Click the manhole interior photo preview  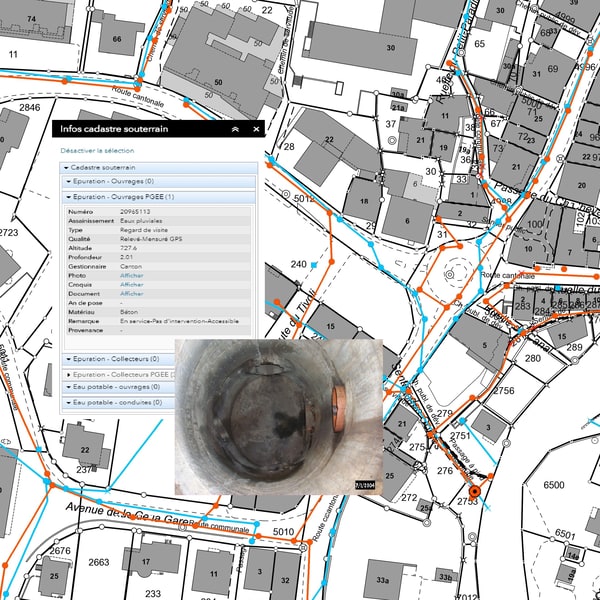click(x=279, y=417)
